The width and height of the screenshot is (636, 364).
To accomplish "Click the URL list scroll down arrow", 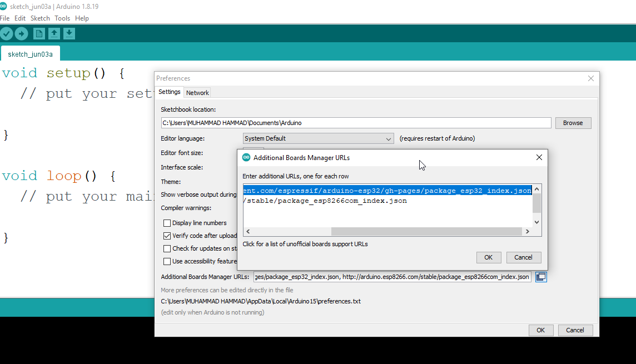I will click(x=536, y=222).
